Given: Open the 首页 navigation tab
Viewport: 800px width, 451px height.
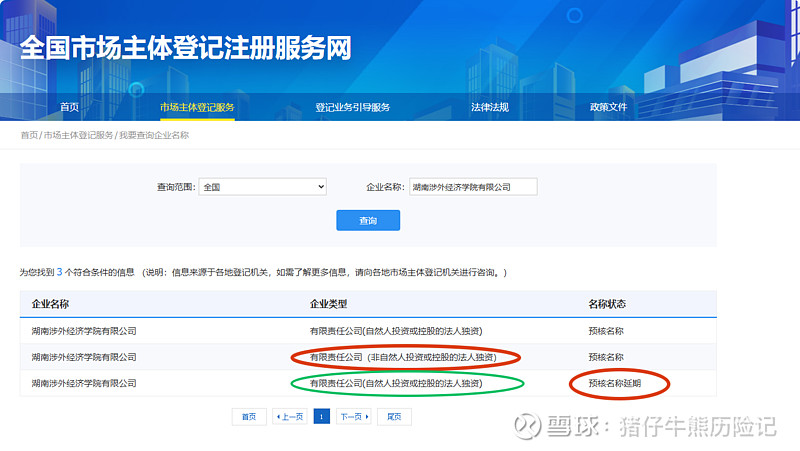Looking at the screenshot, I should tap(69, 107).
